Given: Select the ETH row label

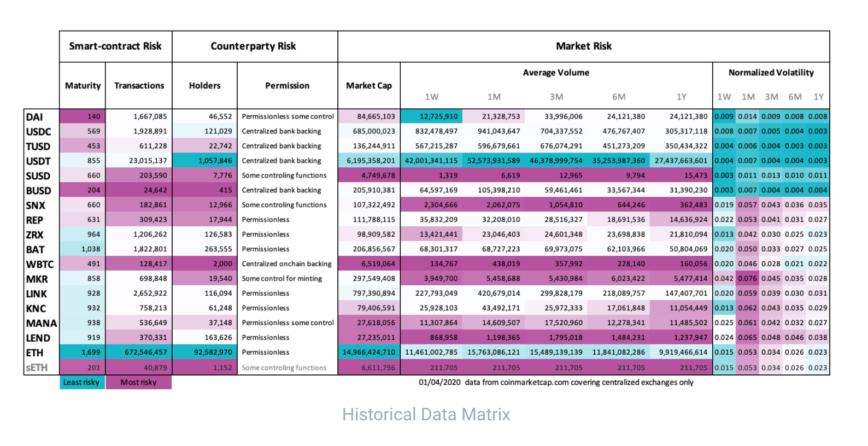Looking at the screenshot, I should click(34, 353).
